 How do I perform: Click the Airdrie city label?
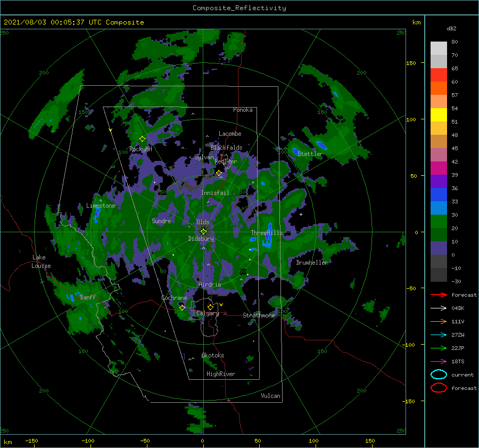tap(210, 284)
